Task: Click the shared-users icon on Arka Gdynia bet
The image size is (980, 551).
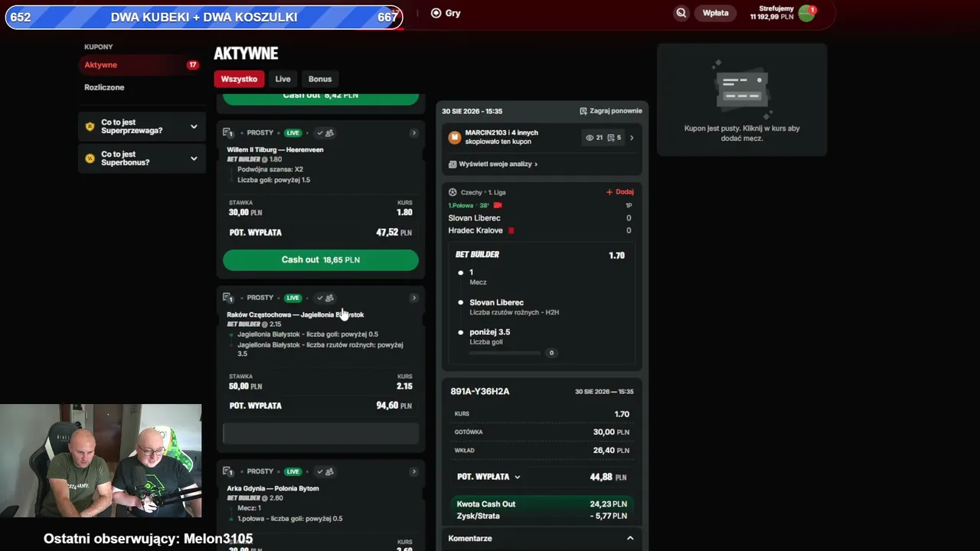Action: 329,471
